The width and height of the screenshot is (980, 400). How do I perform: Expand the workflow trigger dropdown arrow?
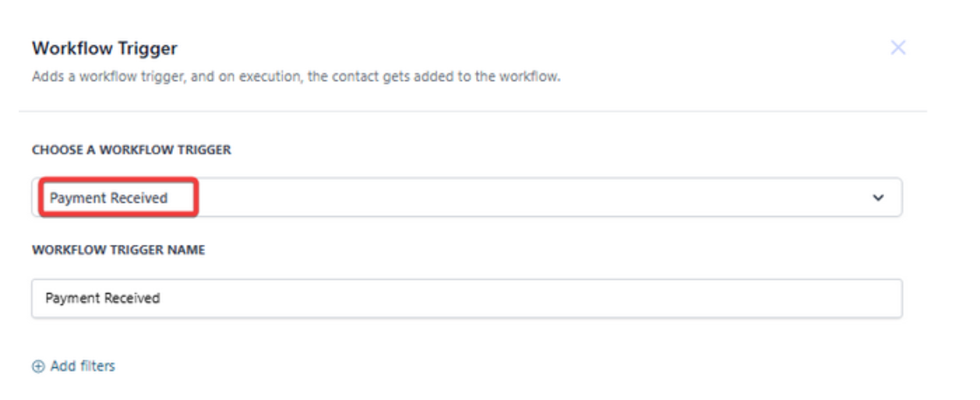pos(878,198)
